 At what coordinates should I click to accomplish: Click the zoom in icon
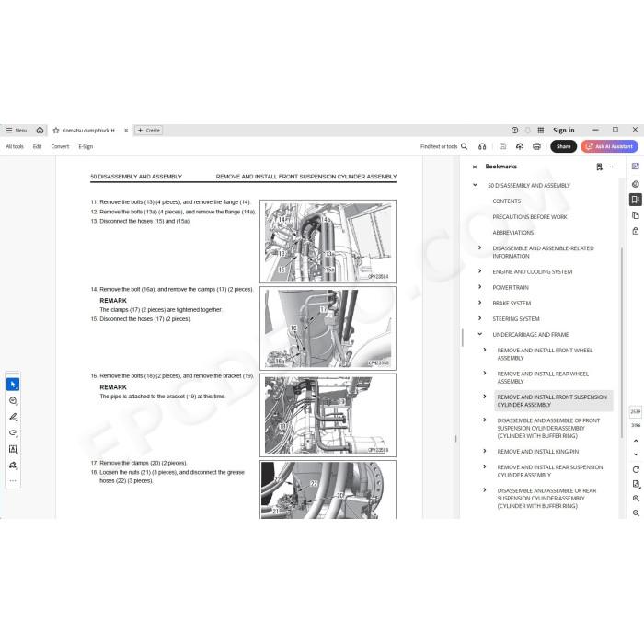tap(636, 499)
